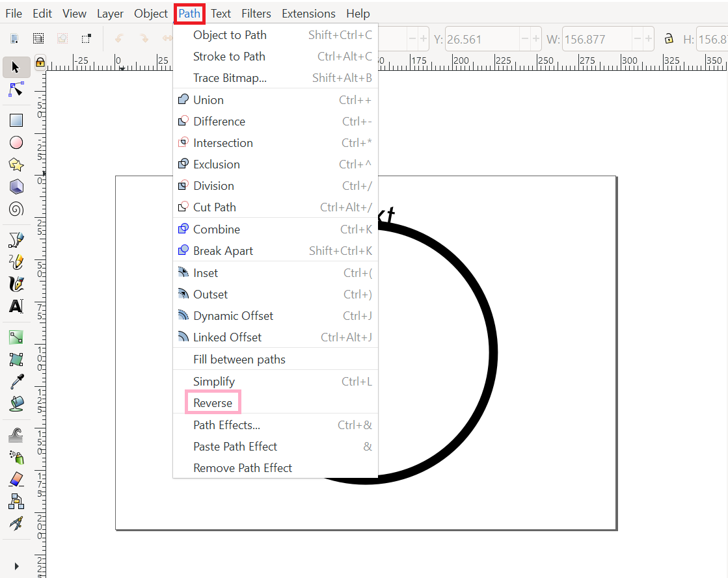Open the Layer menu
Image resolution: width=728 pixels, height=578 pixels.
coord(110,14)
